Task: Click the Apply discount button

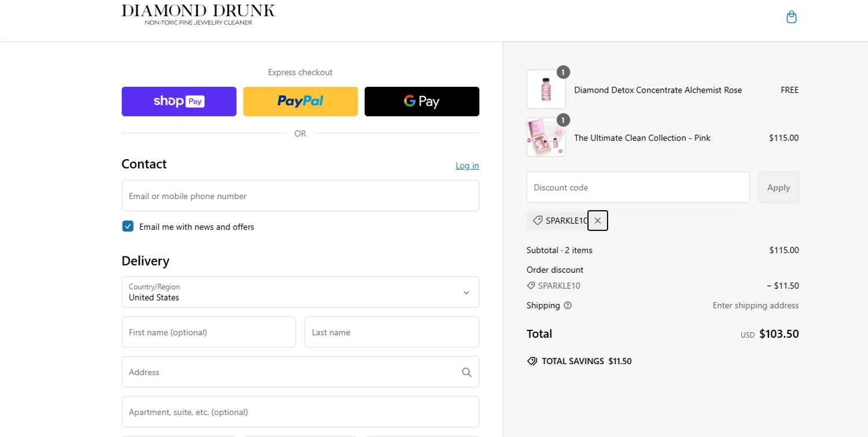Action: coord(779,187)
